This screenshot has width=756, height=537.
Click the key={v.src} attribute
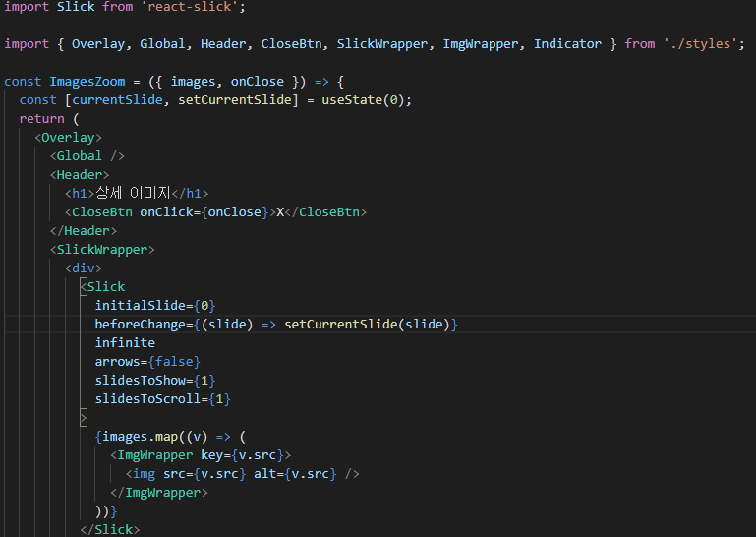(242, 455)
